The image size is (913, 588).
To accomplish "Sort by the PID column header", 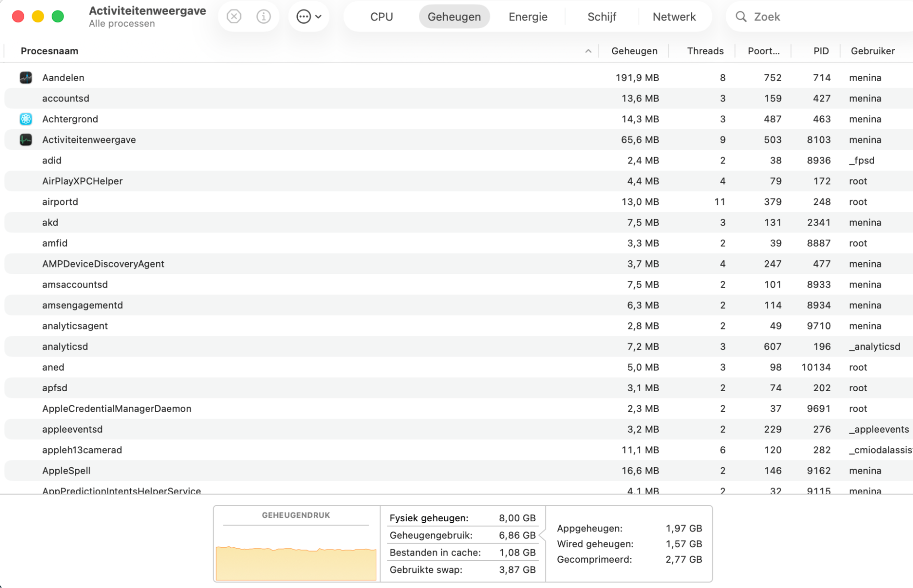I will (821, 51).
